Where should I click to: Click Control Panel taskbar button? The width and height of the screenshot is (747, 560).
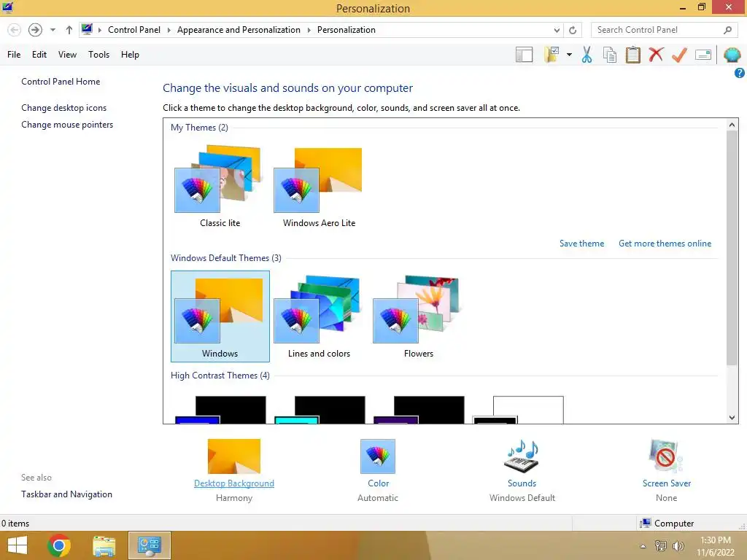[x=149, y=545]
